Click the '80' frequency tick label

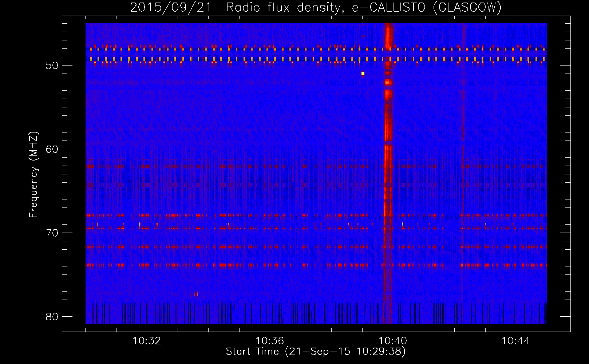[x=52, y=317]
